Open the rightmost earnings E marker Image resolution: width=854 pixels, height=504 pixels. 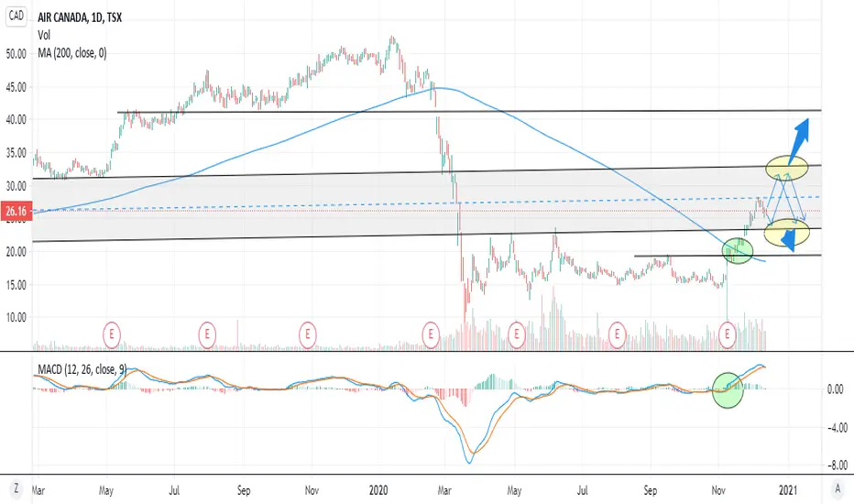(x=728, y=334)
